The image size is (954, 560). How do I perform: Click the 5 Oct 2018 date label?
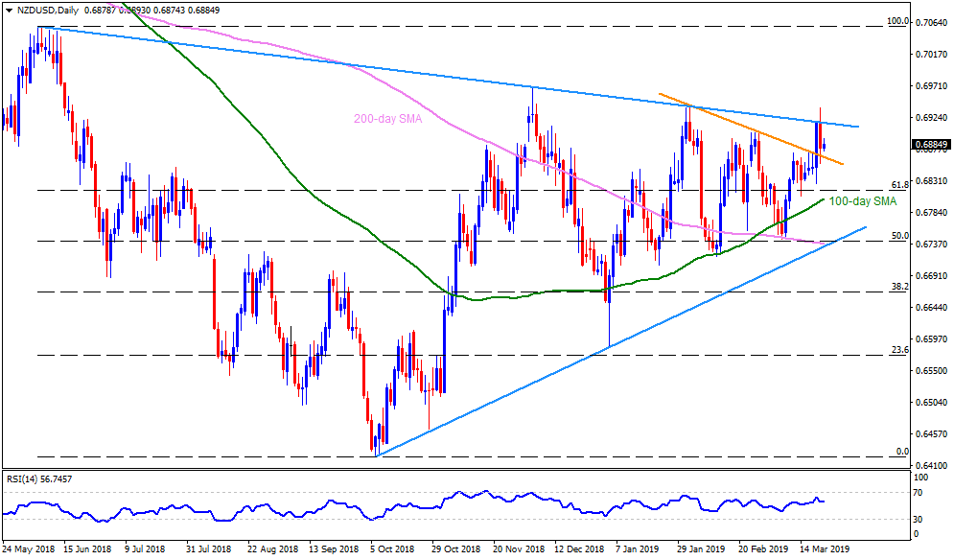click(390, 551)
